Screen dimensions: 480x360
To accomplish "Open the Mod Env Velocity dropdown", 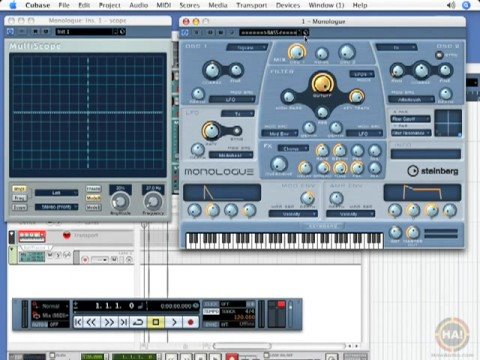I will pos(293,214).
